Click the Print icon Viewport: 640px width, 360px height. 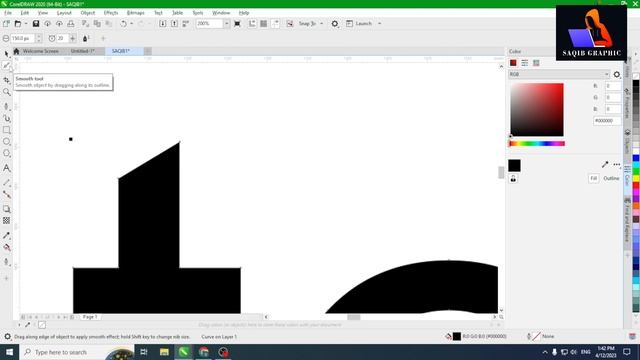71,24
